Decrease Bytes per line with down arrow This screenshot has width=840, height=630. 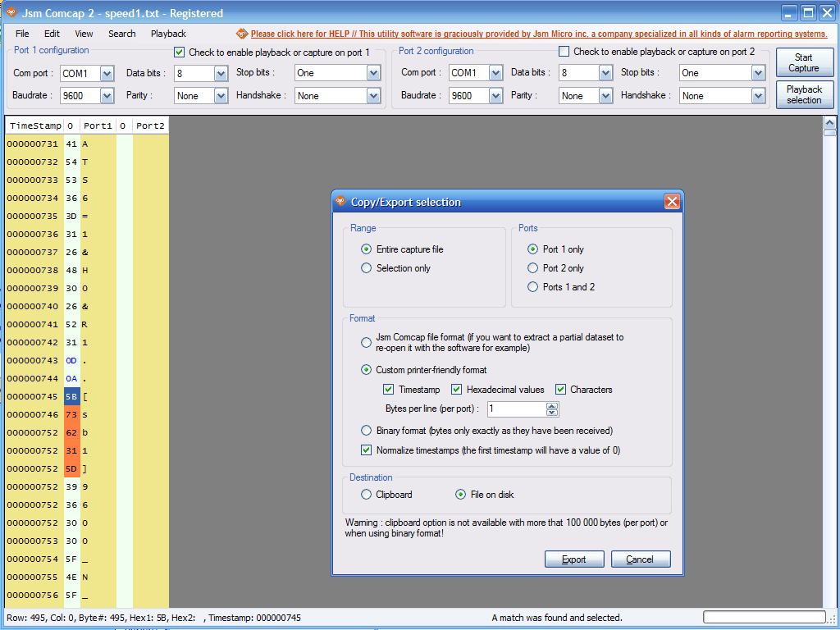tap(552, 413)
